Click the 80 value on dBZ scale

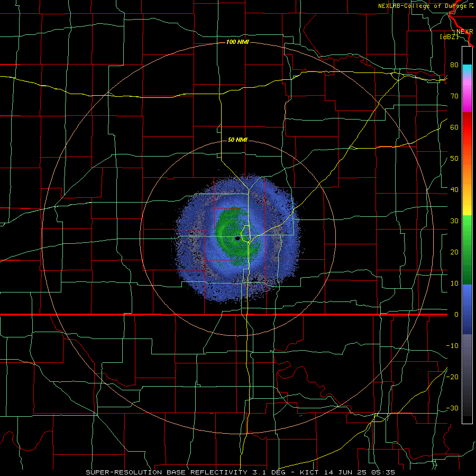454,65
